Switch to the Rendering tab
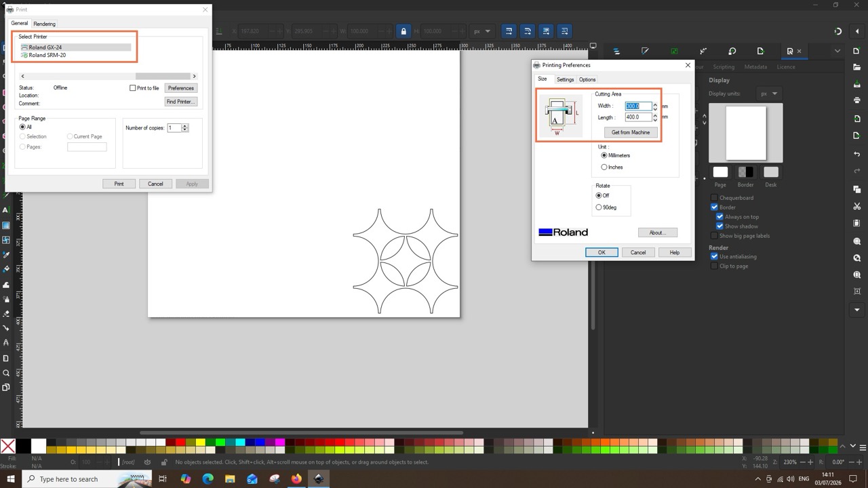The height and width of the screenshot is (488, 868). [x=45, y=24]
